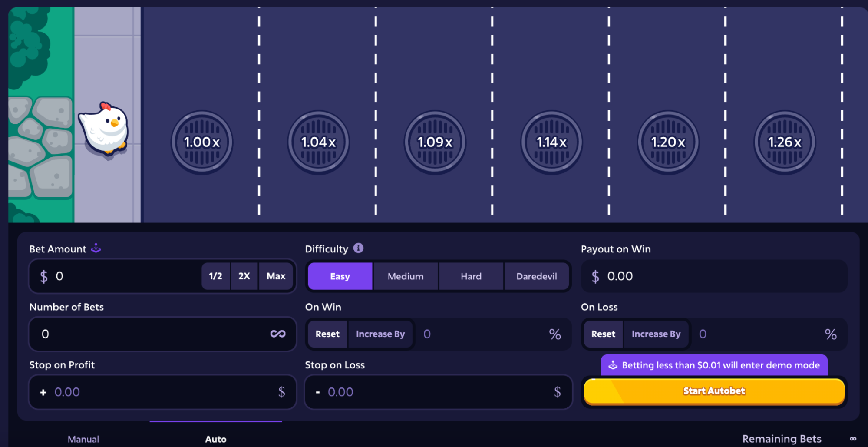
Task: Click the Max bet button
Action: tap(276, 276)
